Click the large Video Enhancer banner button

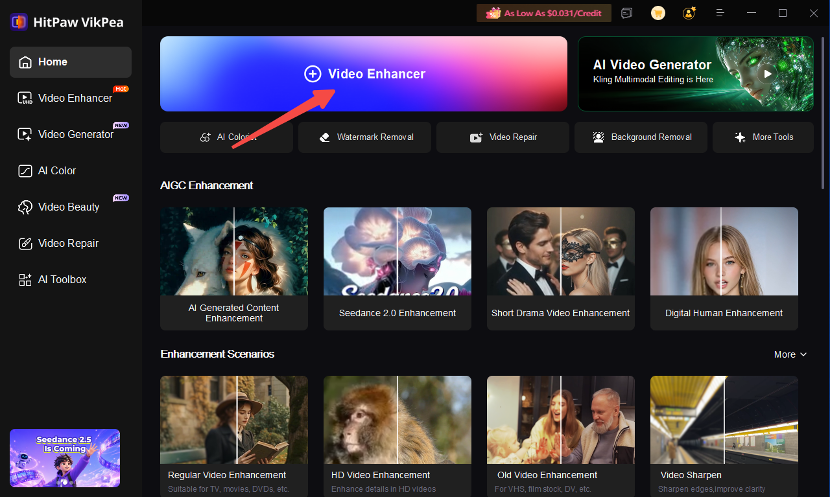click(x=363, y=74)
